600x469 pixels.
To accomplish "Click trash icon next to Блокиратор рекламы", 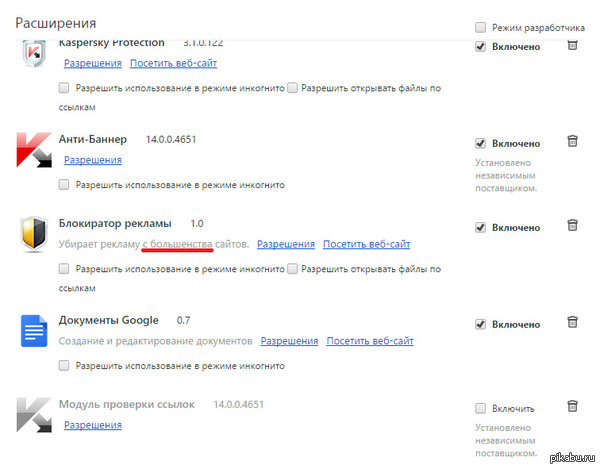I will click(572, 225).
